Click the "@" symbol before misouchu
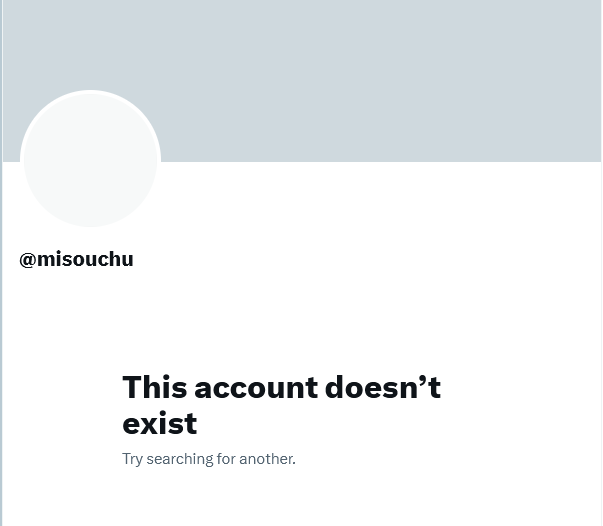This screenshot has width=603, height=526. pos(28,260)
